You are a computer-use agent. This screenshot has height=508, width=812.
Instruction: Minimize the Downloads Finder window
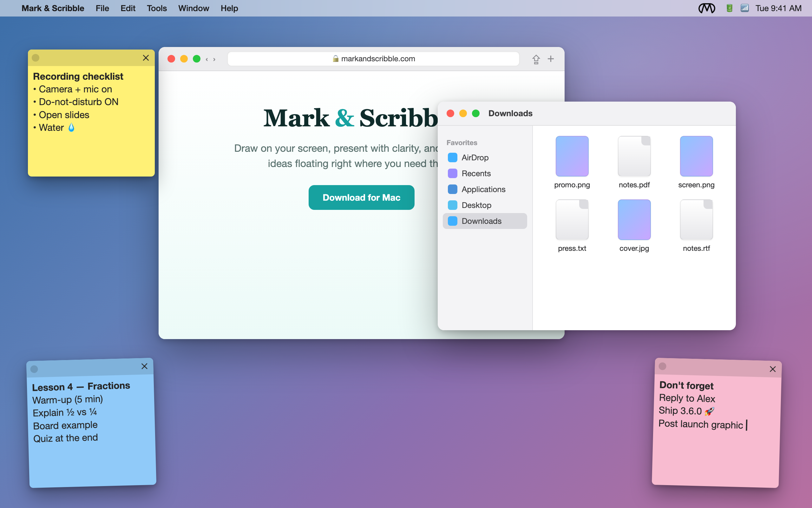pyautogui.click(x=463, y=114)
